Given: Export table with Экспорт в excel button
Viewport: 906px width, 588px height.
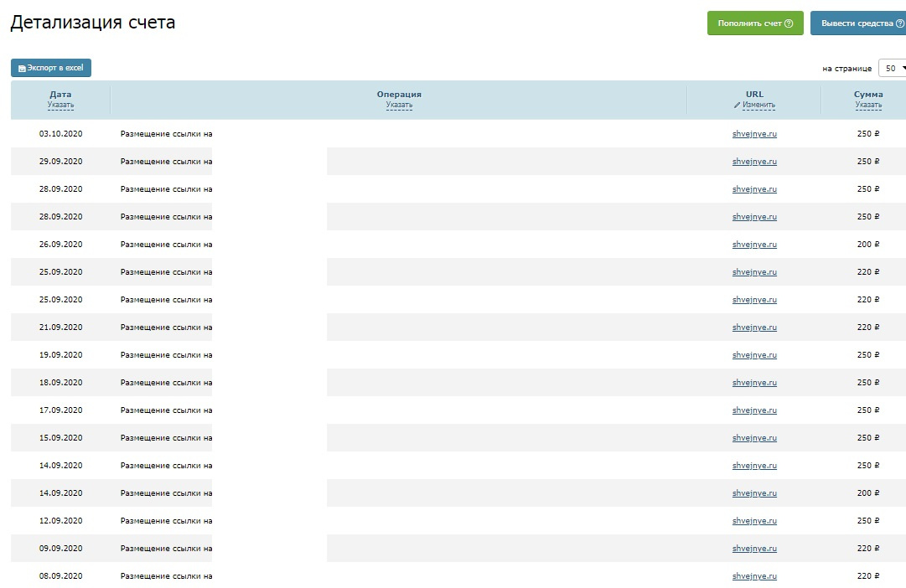Looking at the screenshot, I should [51, 68].
